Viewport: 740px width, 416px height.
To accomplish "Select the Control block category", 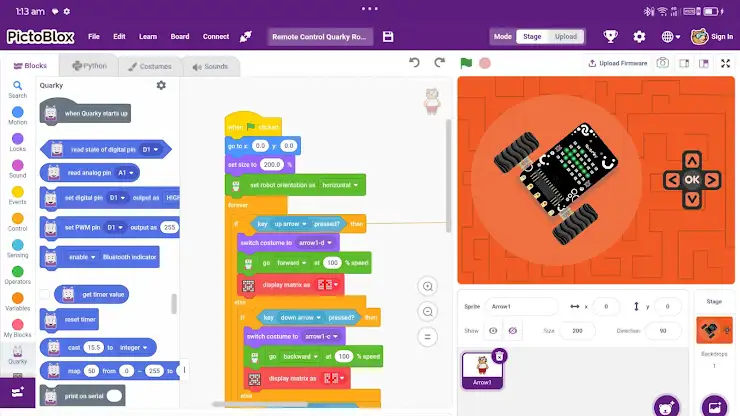I will (x=17, y=222).
